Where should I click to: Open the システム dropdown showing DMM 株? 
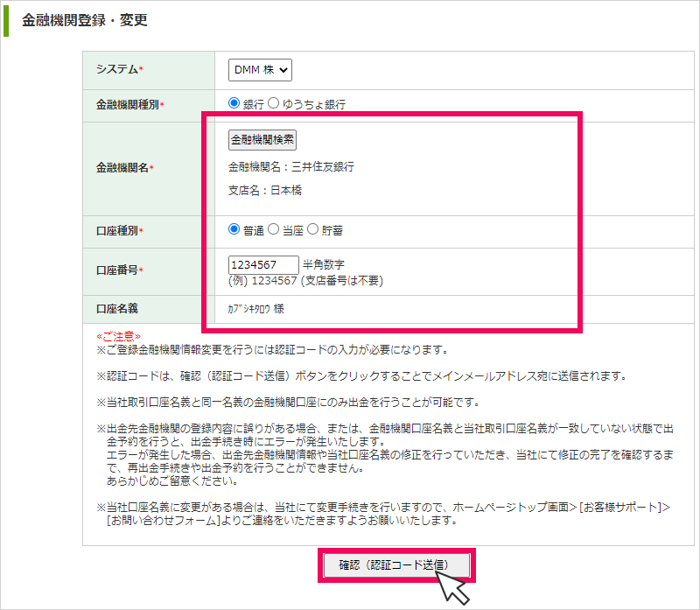(x=260, y=69)
